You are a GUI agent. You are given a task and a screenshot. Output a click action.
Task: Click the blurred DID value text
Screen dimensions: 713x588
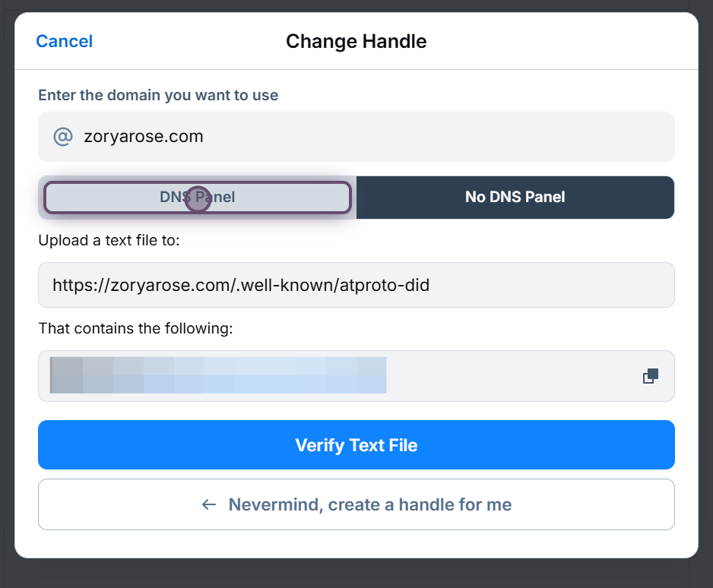tap(218, 375)
